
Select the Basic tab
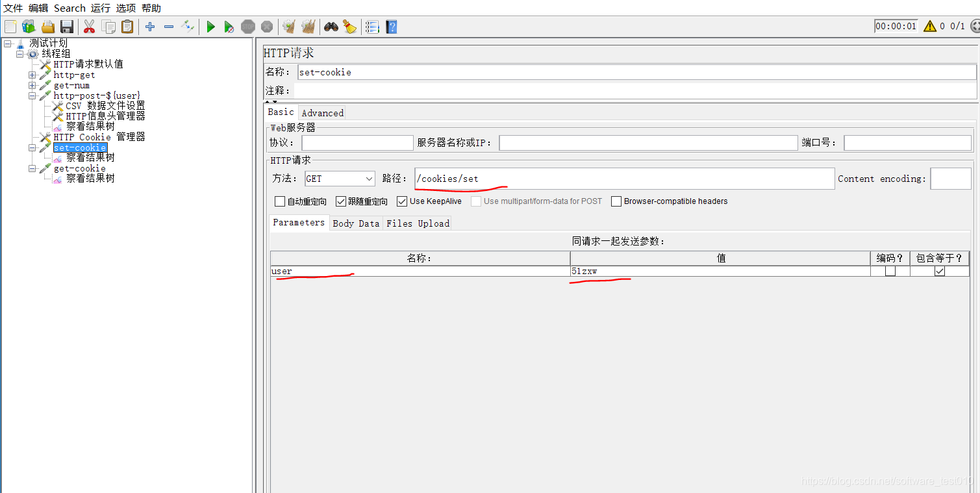[x=281, y=112]
